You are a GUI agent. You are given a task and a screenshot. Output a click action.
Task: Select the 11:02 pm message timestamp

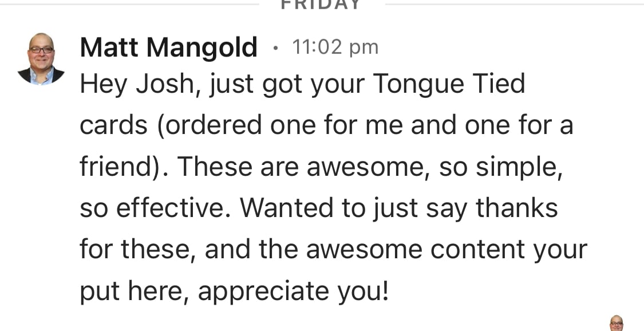335,47
